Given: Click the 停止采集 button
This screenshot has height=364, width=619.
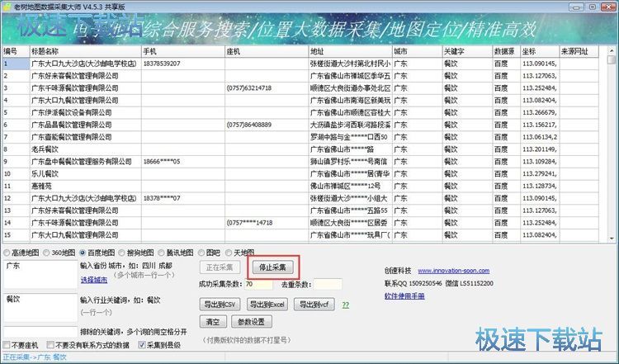Looking at the screenshot, I should [272, 267].
